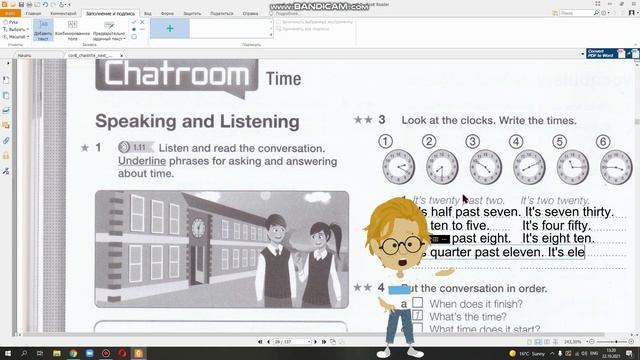
Task: Click the text box containing 'quarter past eleven'
Action: pyautogui.click(x=503, y=252)
